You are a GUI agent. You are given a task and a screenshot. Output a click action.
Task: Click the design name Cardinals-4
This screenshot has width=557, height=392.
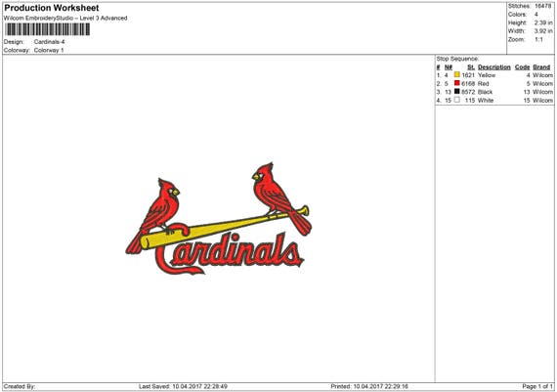50,42
